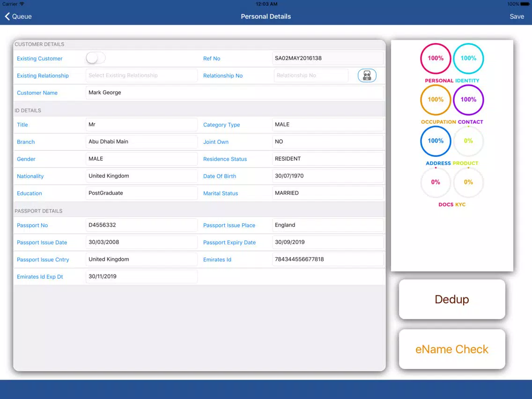532x399 pixels.
Task: Open the Nationality field showing United Kingdom
Action: [x=141, y=176]
